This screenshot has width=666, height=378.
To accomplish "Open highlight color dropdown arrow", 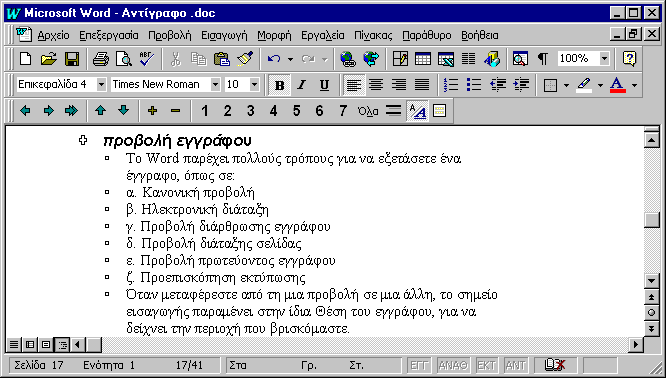I will [x=600, y=85].
